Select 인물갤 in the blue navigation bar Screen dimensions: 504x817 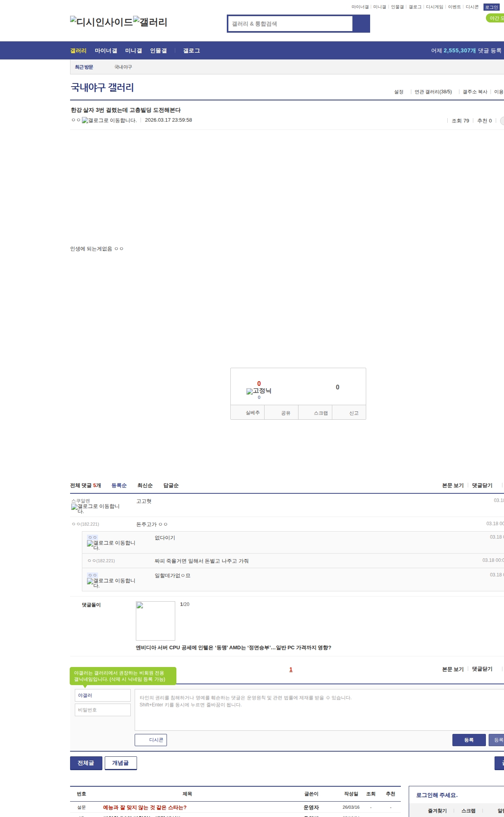click(158, 51)
